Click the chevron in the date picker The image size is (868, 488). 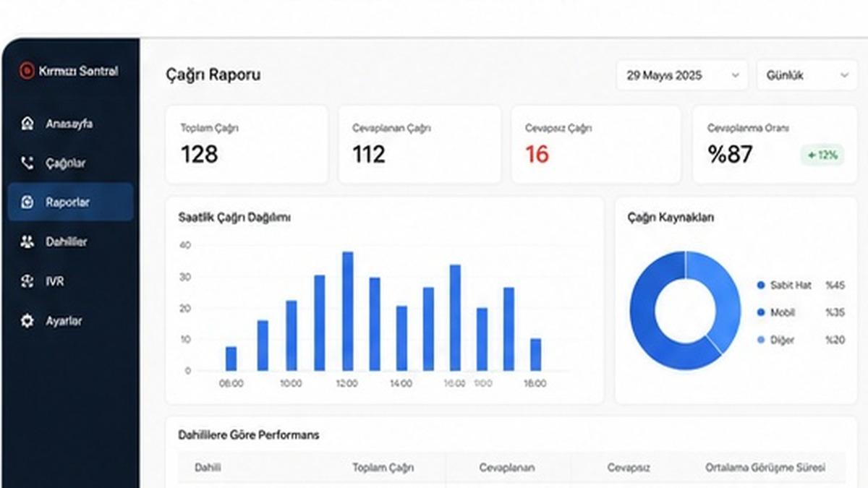click(735, 75)
